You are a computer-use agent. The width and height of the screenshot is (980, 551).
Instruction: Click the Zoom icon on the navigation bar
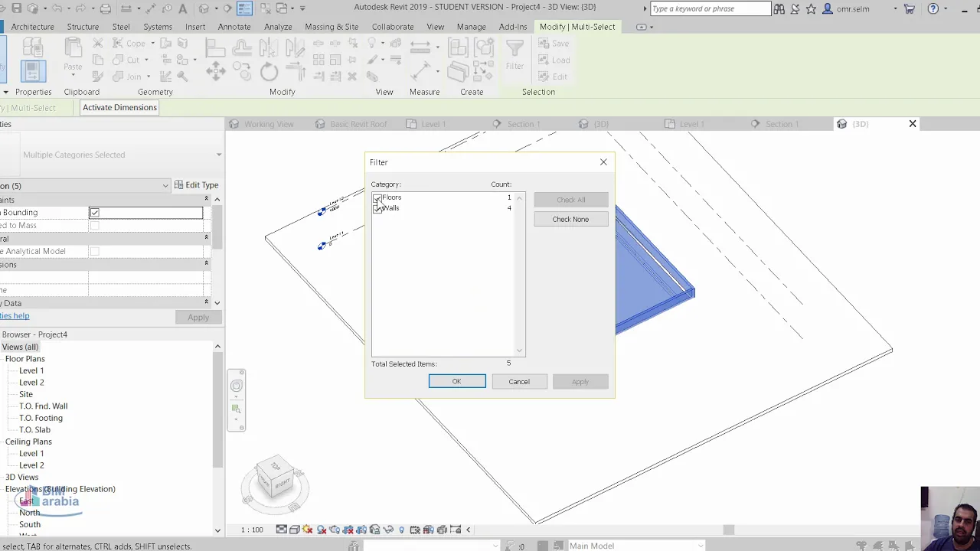pos(236,409)
